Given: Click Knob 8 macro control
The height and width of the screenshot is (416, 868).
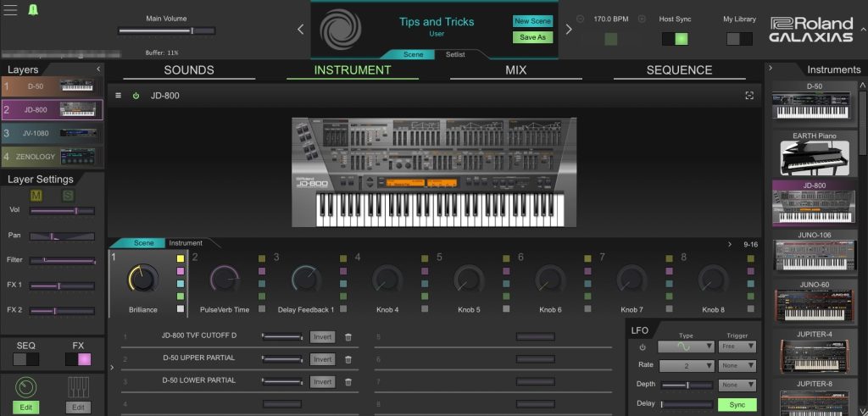Looking at the screenshot, I should (713, 279).
